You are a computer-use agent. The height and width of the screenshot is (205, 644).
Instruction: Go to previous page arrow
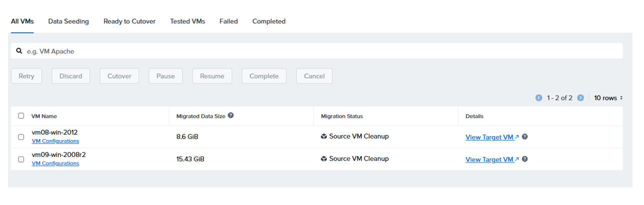539,98
